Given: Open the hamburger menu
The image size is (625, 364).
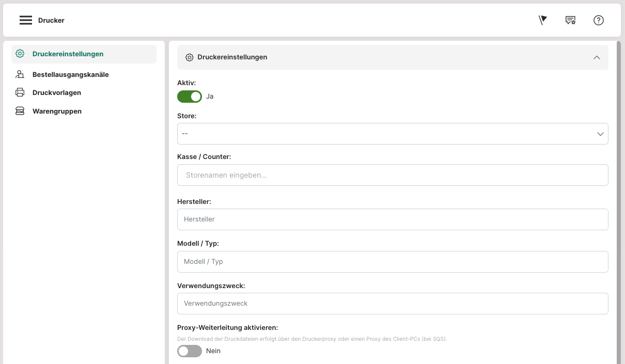Looking at the screenshot, I should point(26,20).
